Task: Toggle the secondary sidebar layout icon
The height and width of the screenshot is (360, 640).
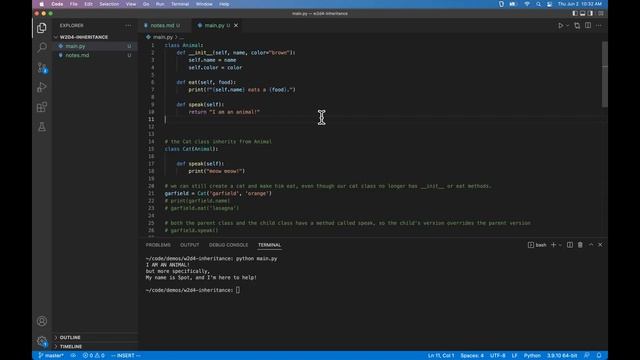Action: click(590, 13)
